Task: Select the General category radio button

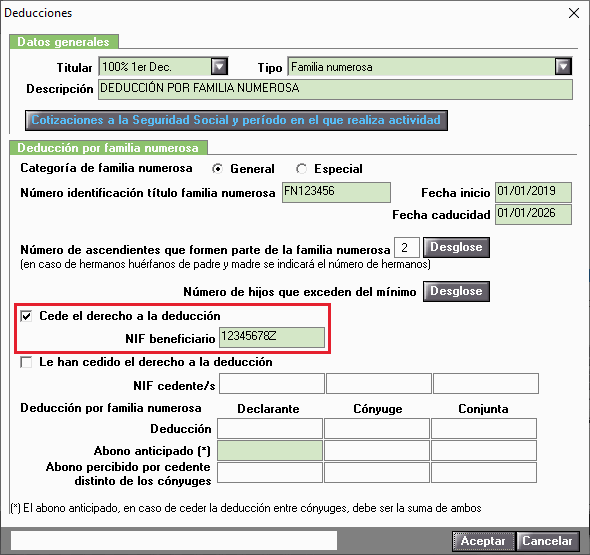Action: tap(217, 169)
